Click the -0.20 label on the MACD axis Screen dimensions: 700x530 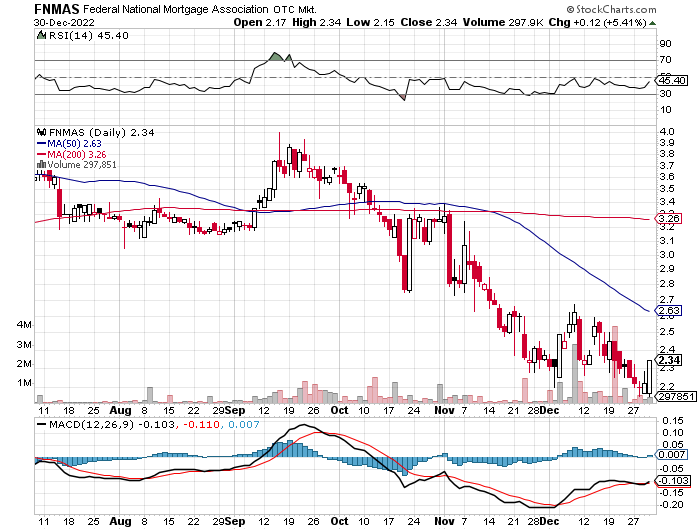coord(671,505)
